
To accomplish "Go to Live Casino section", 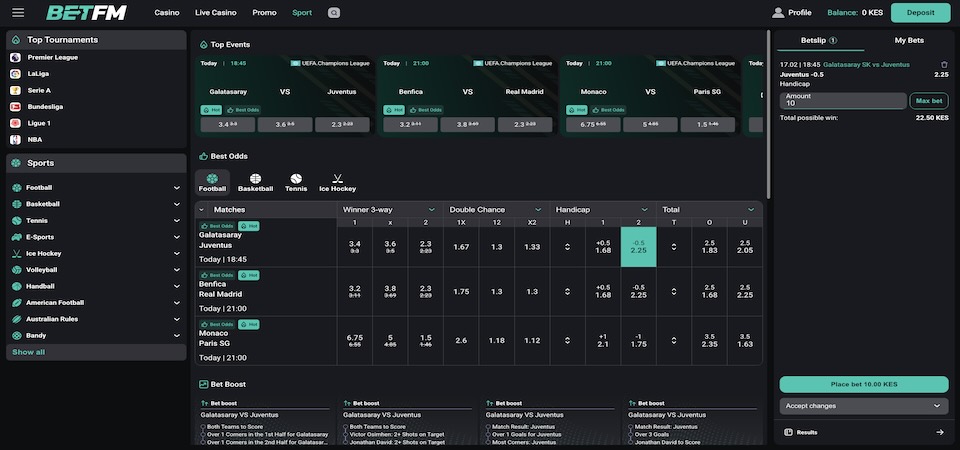I will (216, 13).
